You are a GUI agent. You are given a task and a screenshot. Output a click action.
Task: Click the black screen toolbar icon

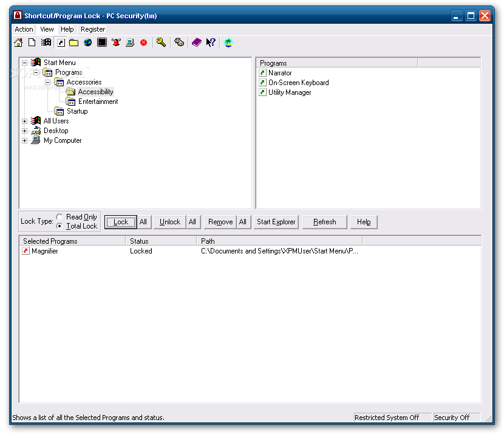click(102, 43)
